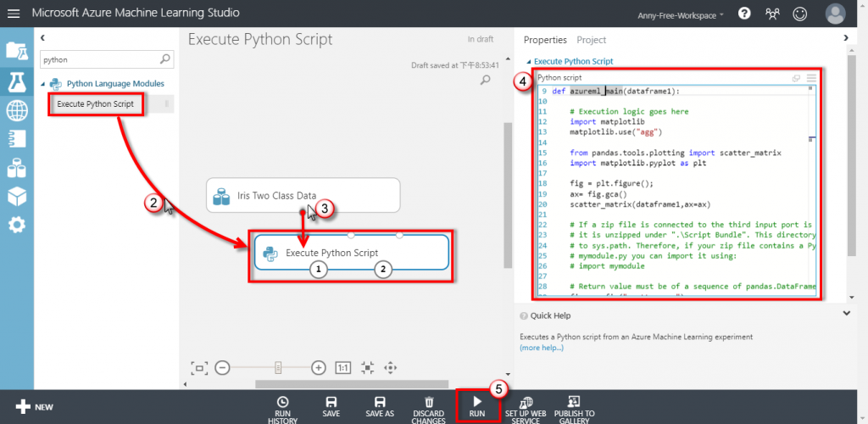Click the SAVE button
This screenshot has width=868, height=424.
[x=331, y=407]
